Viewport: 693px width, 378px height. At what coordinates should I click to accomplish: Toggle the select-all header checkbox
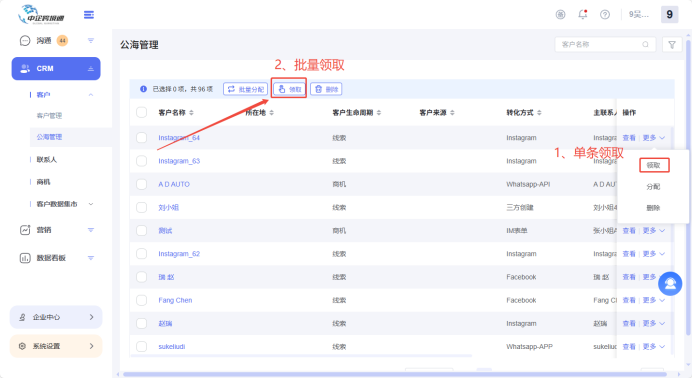[141, 112]
